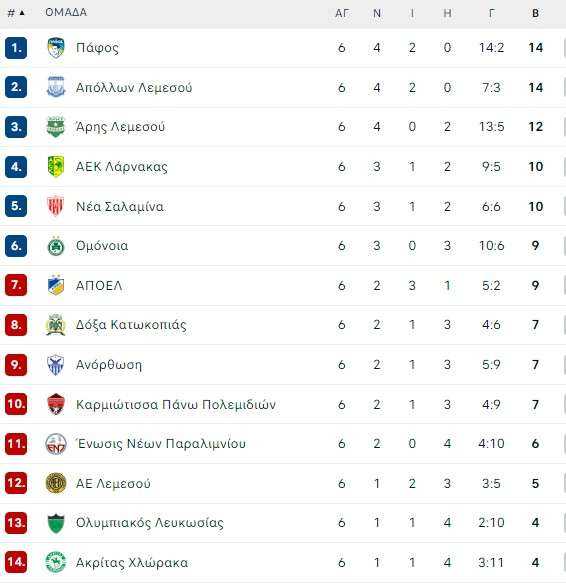
Task: Select the ΑΕ Λεμεσού team name
Action: 113,483
